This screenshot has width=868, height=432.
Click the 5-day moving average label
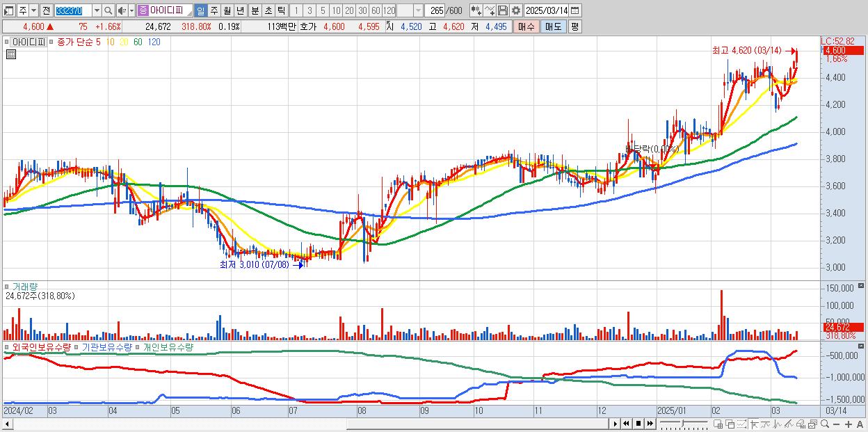[x=98, y=42]
